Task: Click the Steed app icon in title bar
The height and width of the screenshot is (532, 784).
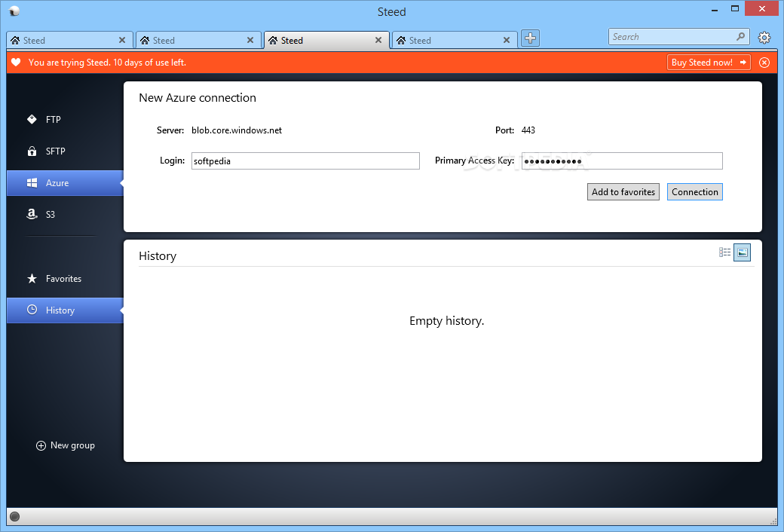Action: tap(14, 11)
